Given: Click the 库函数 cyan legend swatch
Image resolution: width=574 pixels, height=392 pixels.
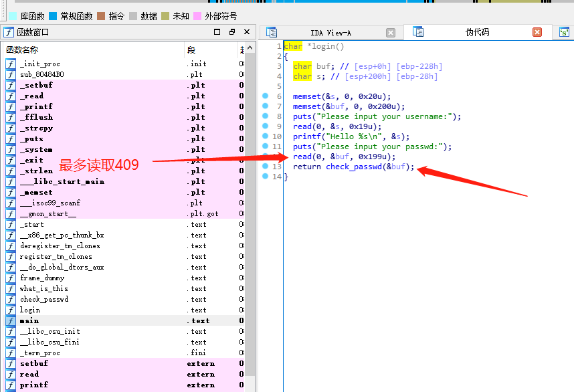Looking at the screenshot, I should point(13,16).
